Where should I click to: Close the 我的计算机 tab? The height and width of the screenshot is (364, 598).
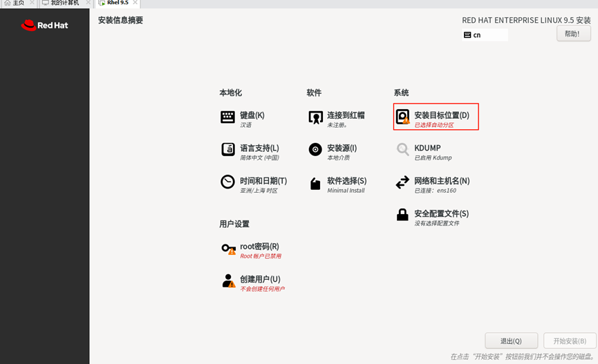[88, 2]
